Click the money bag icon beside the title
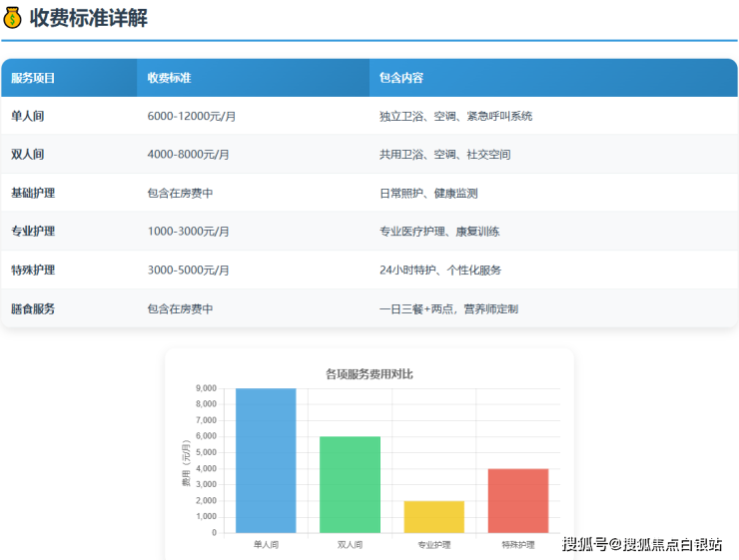The height and width of the screenshot is (560, 739). [13, 18]
